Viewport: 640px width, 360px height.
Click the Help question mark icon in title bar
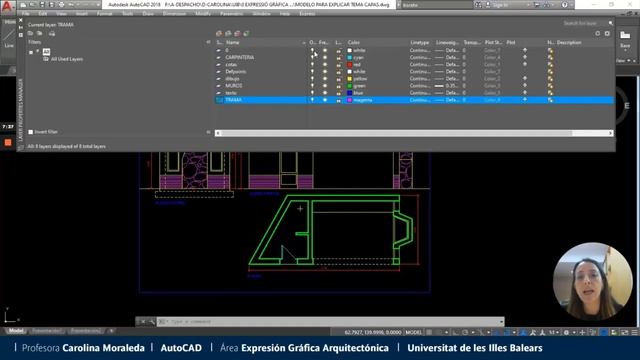click(x=564, y=5)
